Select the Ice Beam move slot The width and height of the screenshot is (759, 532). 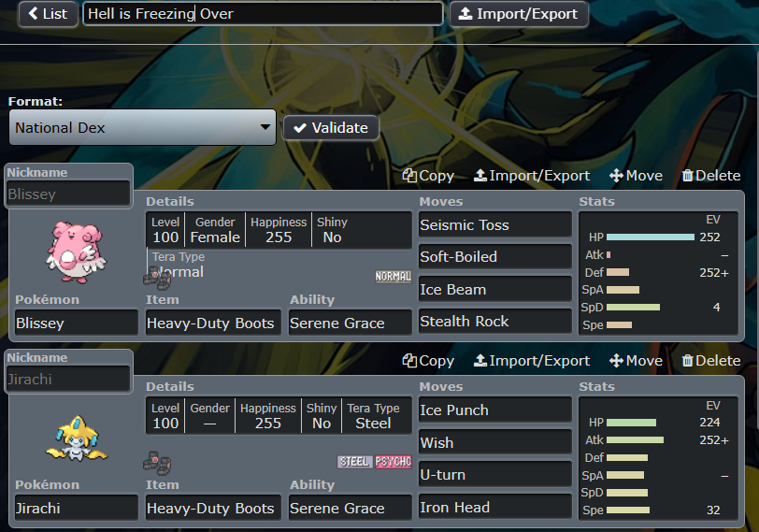tap(495, 289)
